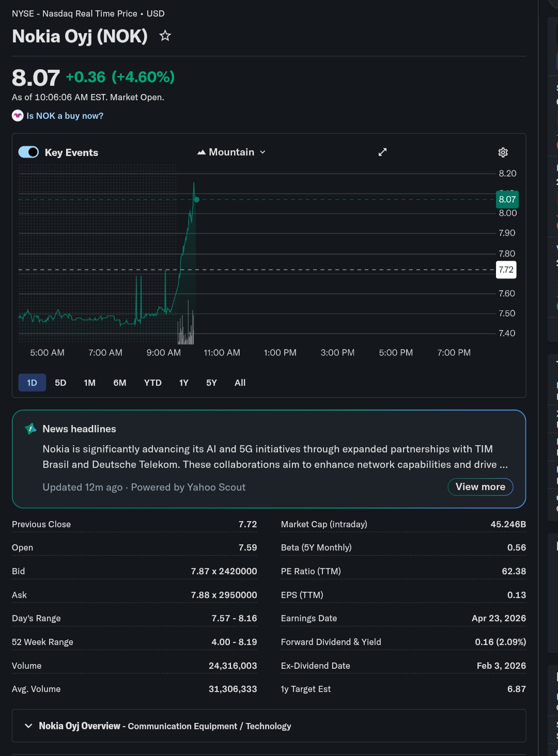Click the mountain chart type icon
Image resolution: width=558 pixels, height=756 pixels.
(x=202, y=152)
